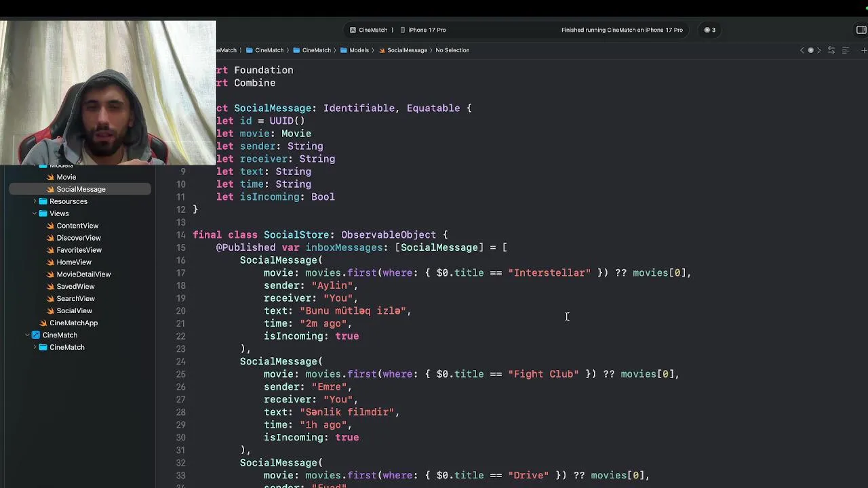Screen dimensions: 868x488
Task: Click issue dot between navigation arrows
Action: [x=810, y=50]
